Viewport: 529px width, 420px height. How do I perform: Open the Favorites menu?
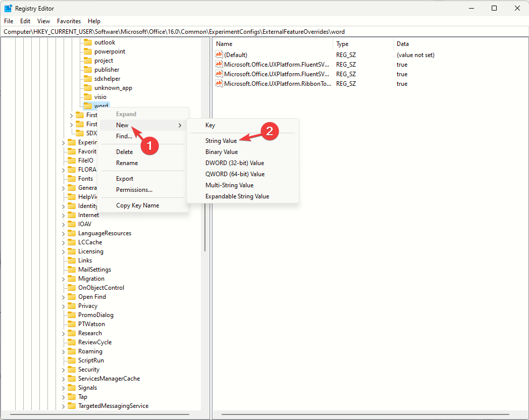(69, 21)
